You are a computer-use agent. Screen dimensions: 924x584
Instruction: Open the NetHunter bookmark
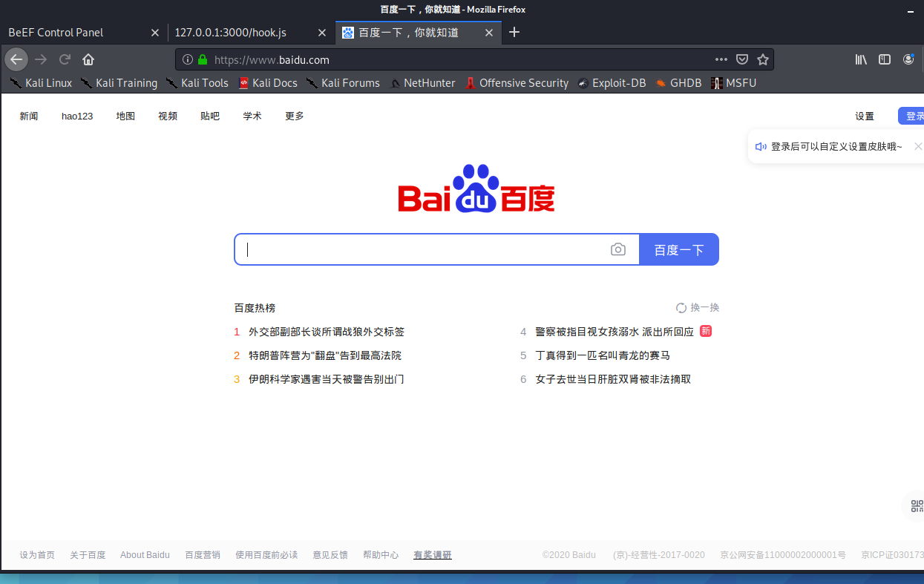422,83
